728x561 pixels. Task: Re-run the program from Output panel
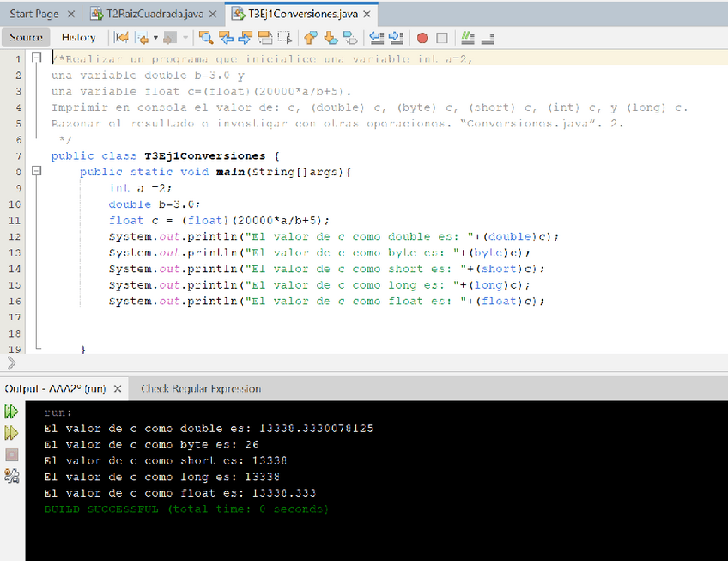pos(12,412)
